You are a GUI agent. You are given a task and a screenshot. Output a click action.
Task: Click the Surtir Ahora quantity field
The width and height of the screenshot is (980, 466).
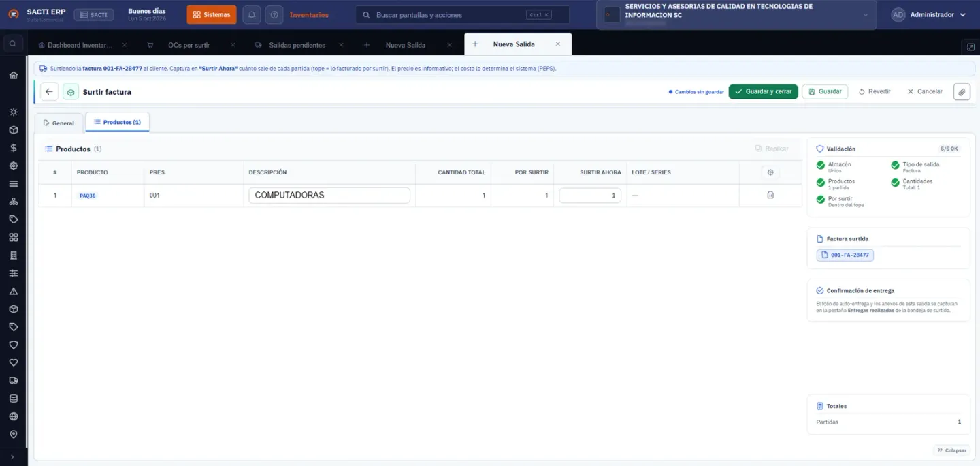[x=590, y=196]
